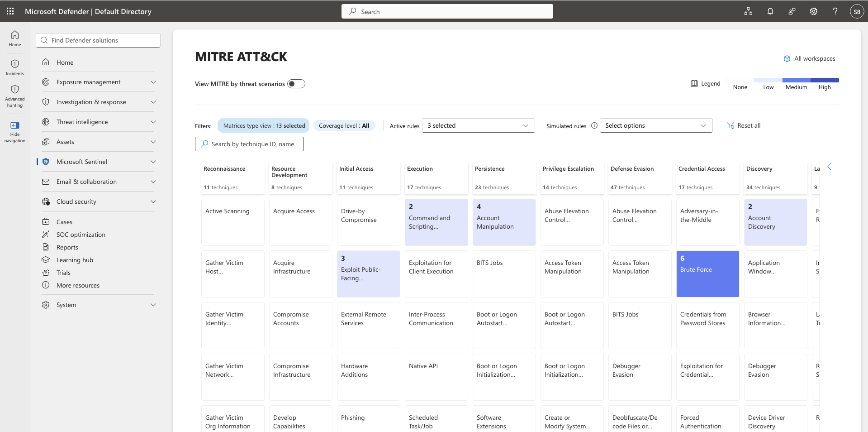Screen dimensions: 868x432
Task: Go to Home in the slim rail
Action: click(x=15, y=38)
